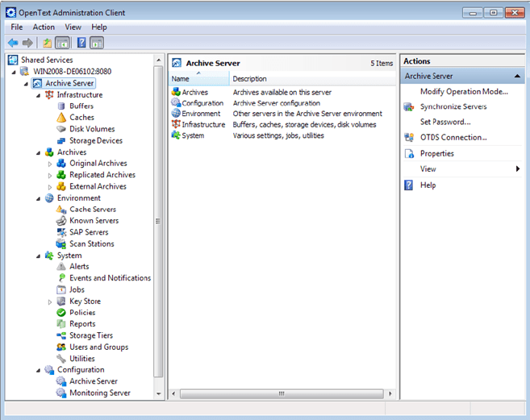
Task: Click the tree pane scroll down arrow
Action: coord(158,394)
